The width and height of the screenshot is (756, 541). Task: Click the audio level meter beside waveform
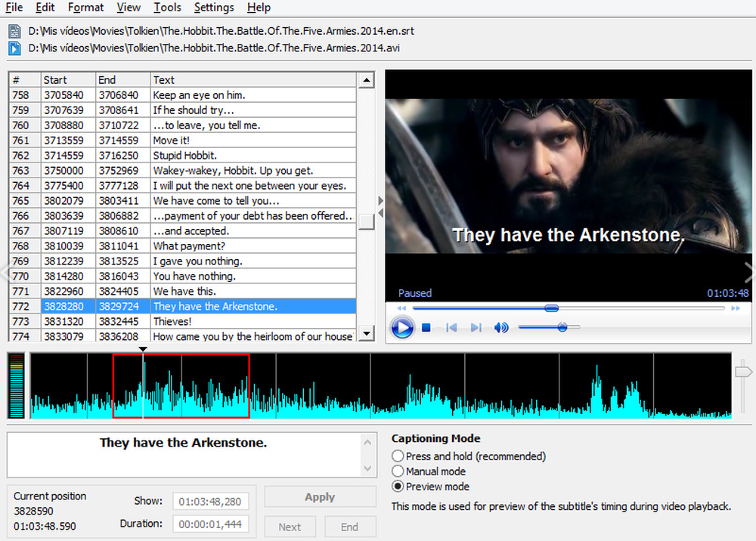[17, 386]
